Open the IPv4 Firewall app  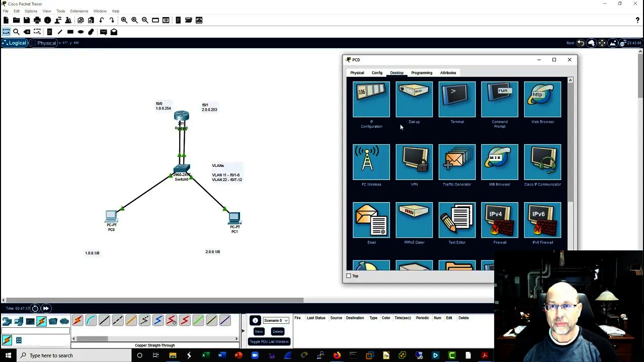(500, 220)
